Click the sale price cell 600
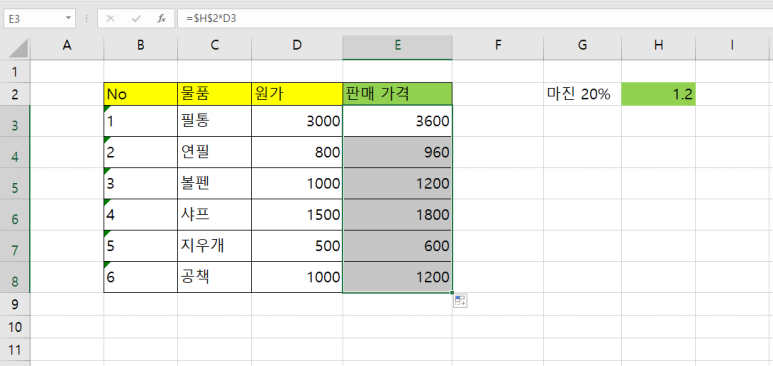Viewport: 773px width, 366px height. pyautogui.click(x=397, y=245)
